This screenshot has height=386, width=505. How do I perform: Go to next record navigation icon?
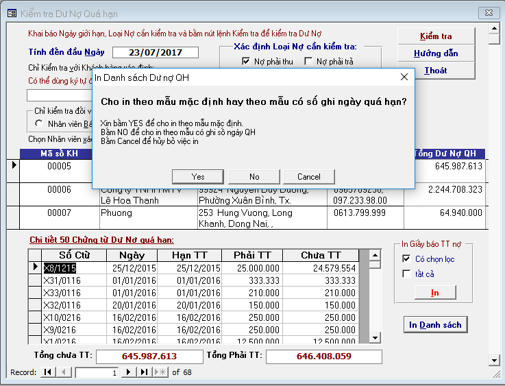point(128,372)
